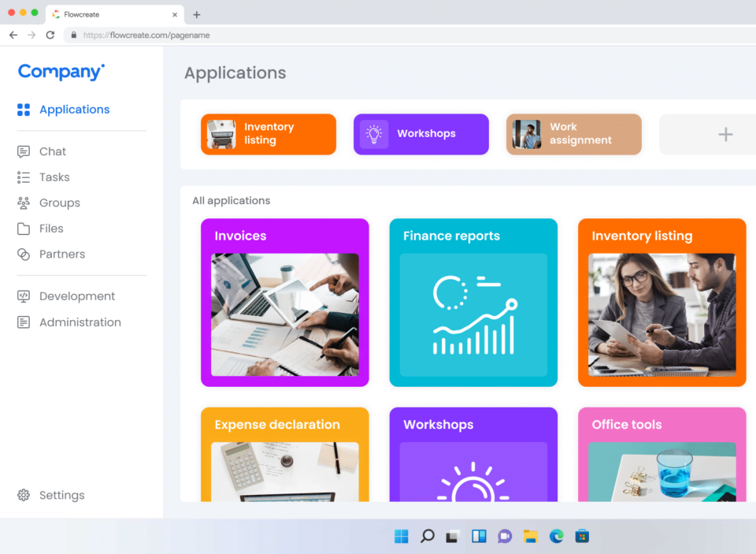756x554 pixels.
Task: Open the Office tools application card
Action: tap(661, 454)
